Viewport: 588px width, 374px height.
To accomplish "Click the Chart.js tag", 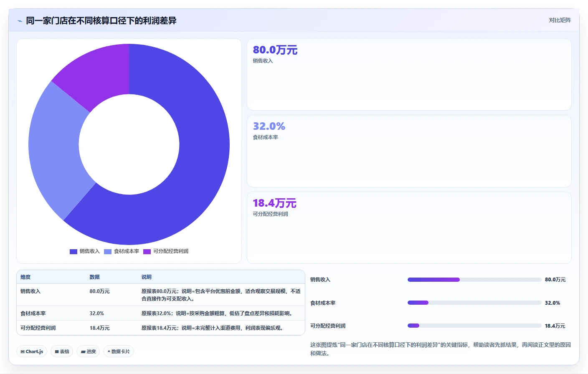I will tap(32, 351).
